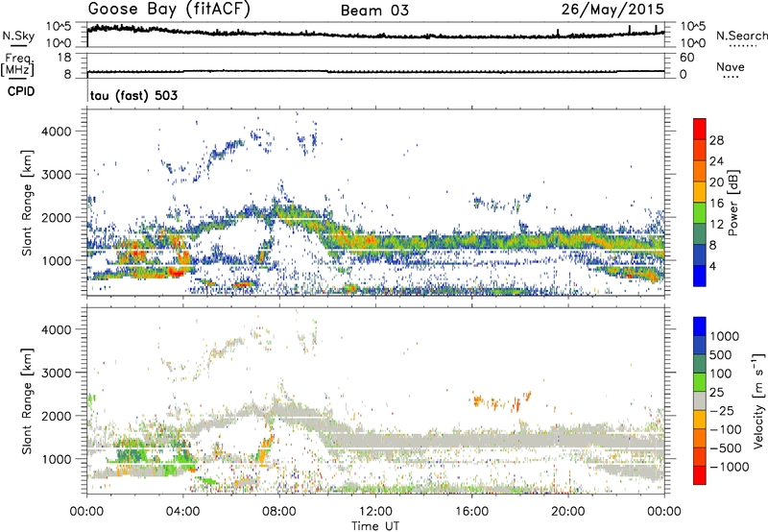Click 'Slant Range [km]' on the power panel

pos(27,203)
